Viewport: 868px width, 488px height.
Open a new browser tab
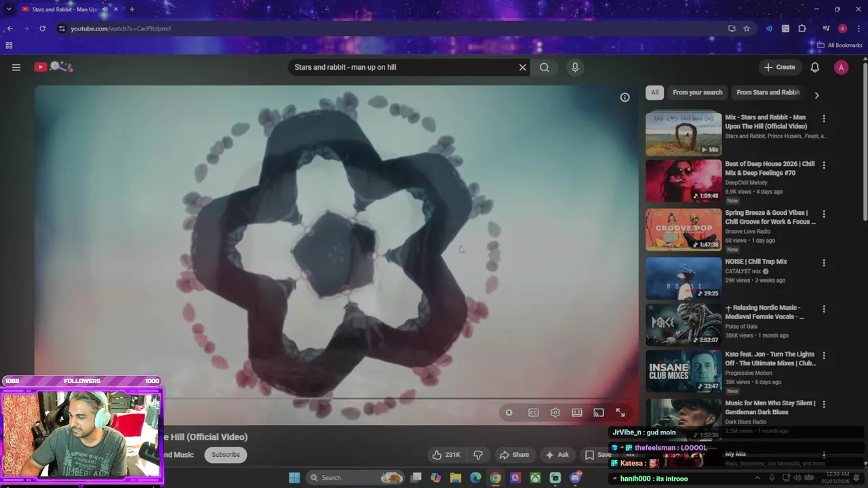point(132,9)
